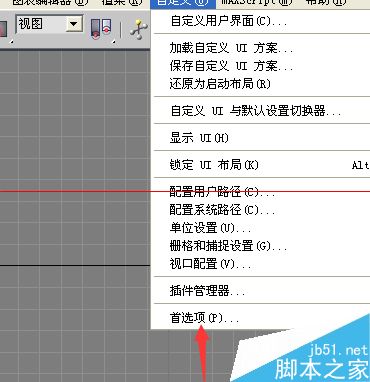Open the 图表编辑器 menu

click(x=50, y=3)
